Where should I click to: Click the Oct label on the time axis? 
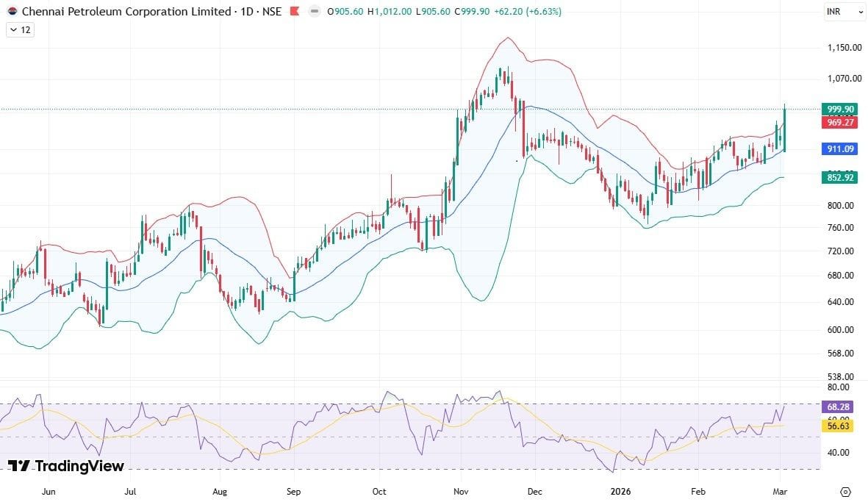tap(379, 492)
